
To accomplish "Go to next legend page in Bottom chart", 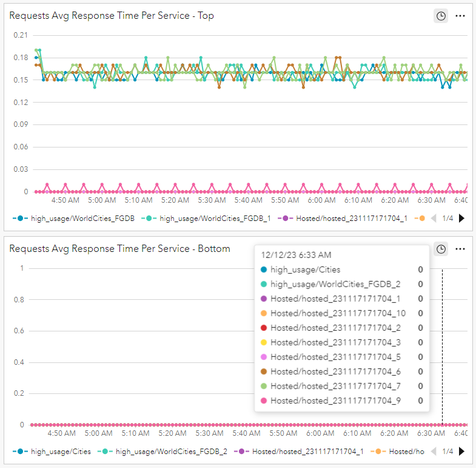I will (461, 451).
